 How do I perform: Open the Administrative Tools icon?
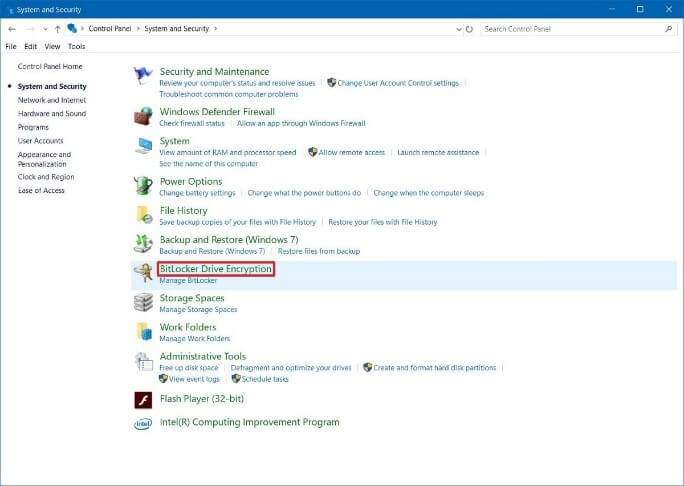(x=144, y=361)
